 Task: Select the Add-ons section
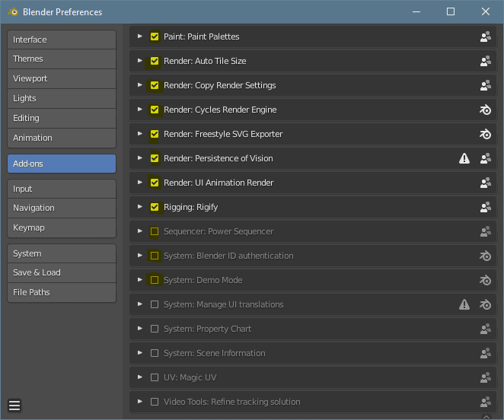click(62, 164)
